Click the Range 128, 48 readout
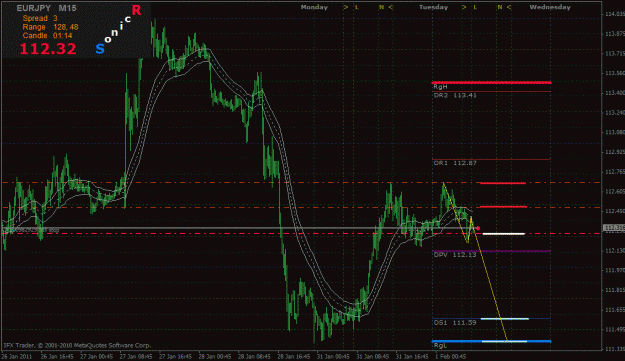The image size is (625, 361). 50,27
